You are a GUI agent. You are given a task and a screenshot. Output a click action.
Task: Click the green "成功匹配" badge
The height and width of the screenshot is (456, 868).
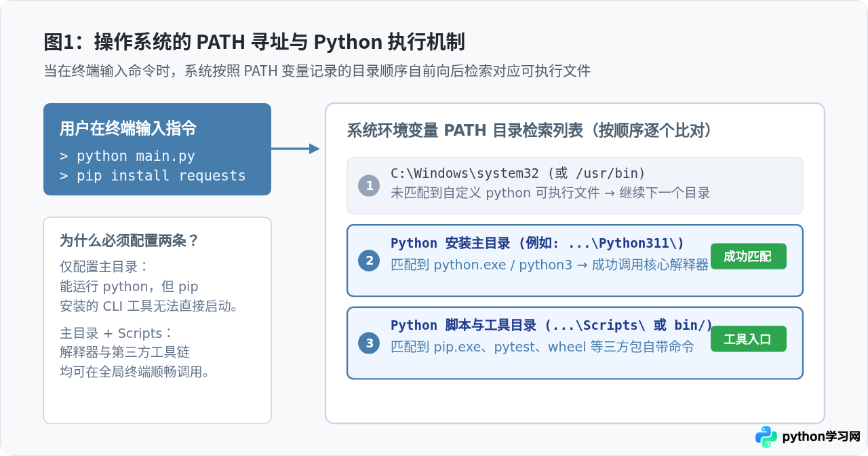point(749,256)
